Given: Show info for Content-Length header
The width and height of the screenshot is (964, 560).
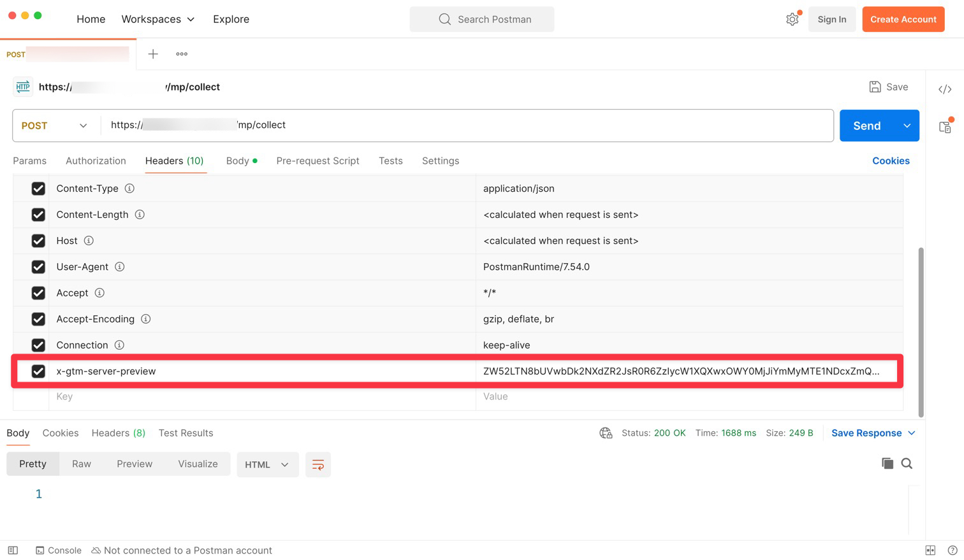Looking at the screenshot, I should pos(140,215).
